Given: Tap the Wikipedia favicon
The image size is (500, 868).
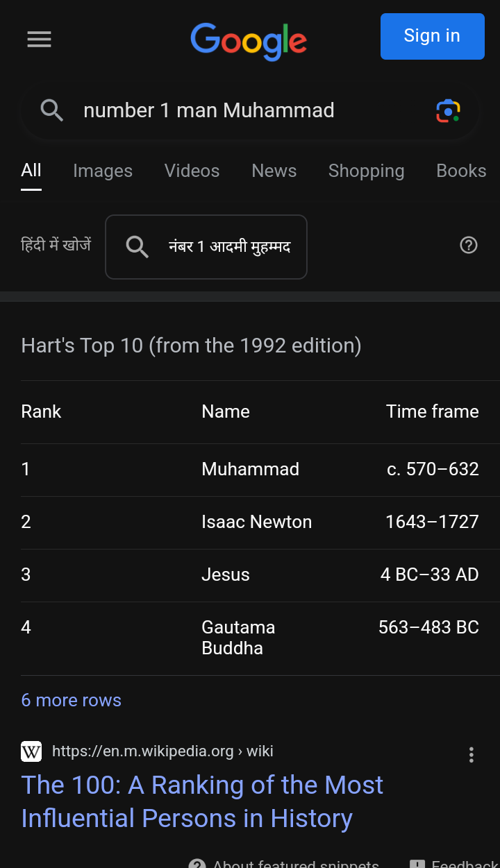Looking at the screenshot, I should 31,751.
